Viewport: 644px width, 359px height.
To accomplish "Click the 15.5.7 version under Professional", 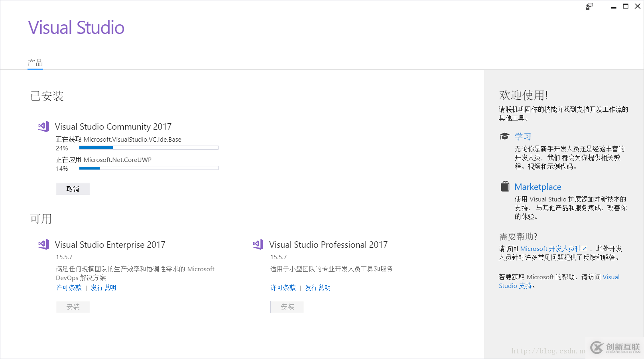I will tap(278, 257).
